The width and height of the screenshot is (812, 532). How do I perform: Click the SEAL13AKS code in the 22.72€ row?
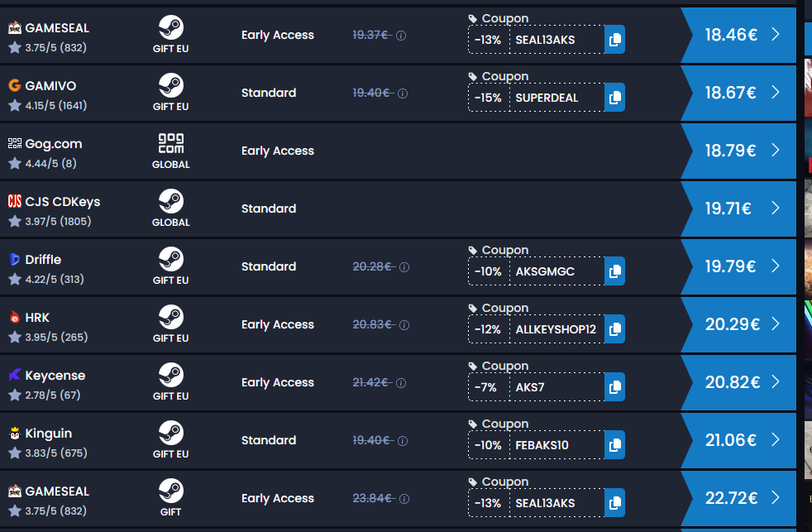(545, 503)
